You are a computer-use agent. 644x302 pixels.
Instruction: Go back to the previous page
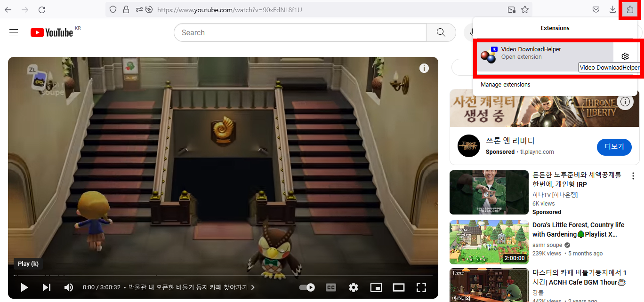(x=8, y=9)
